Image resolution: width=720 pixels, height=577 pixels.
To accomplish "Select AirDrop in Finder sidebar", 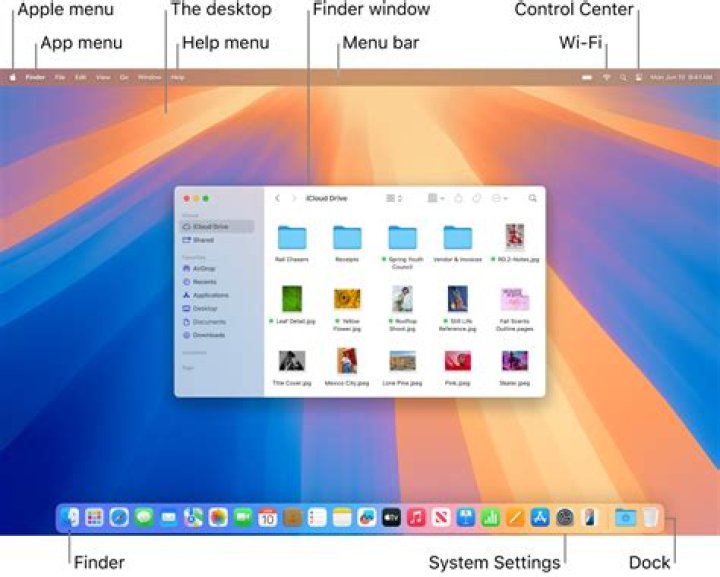I will pyautogui.click(x=216, y=269).
